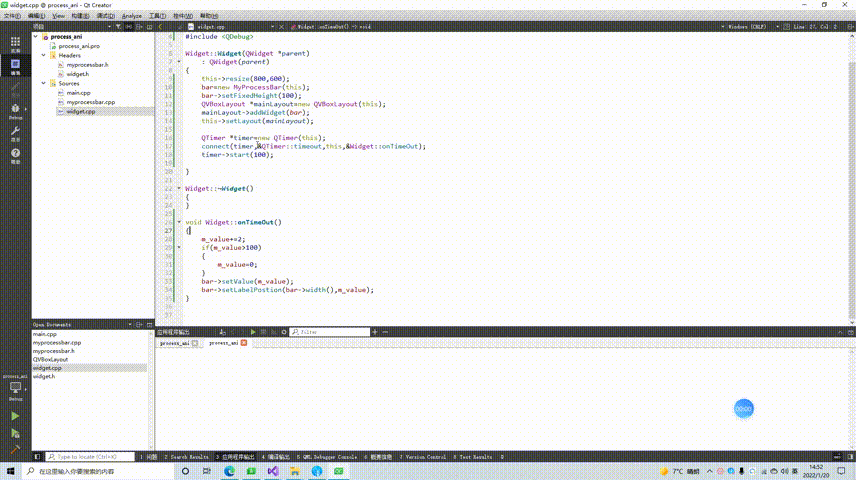Click the editor vertical scrollbar
This screenshot has height=480, width=856.
point(852,177)
